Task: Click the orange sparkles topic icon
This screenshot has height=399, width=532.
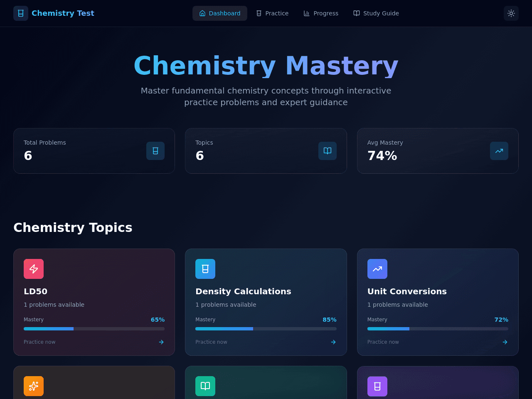Action: [x=34, y=386]
